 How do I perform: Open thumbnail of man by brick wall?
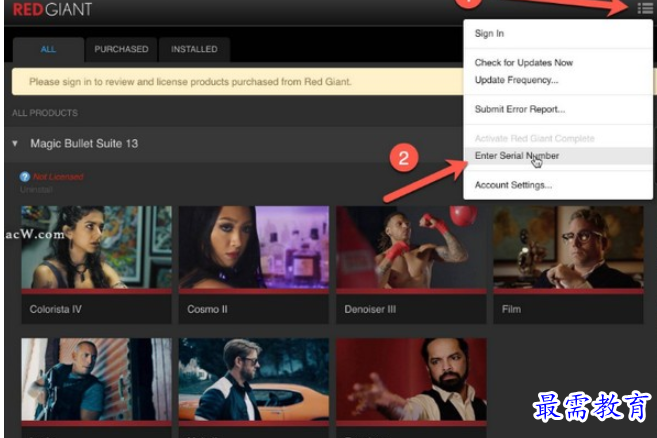96,379
